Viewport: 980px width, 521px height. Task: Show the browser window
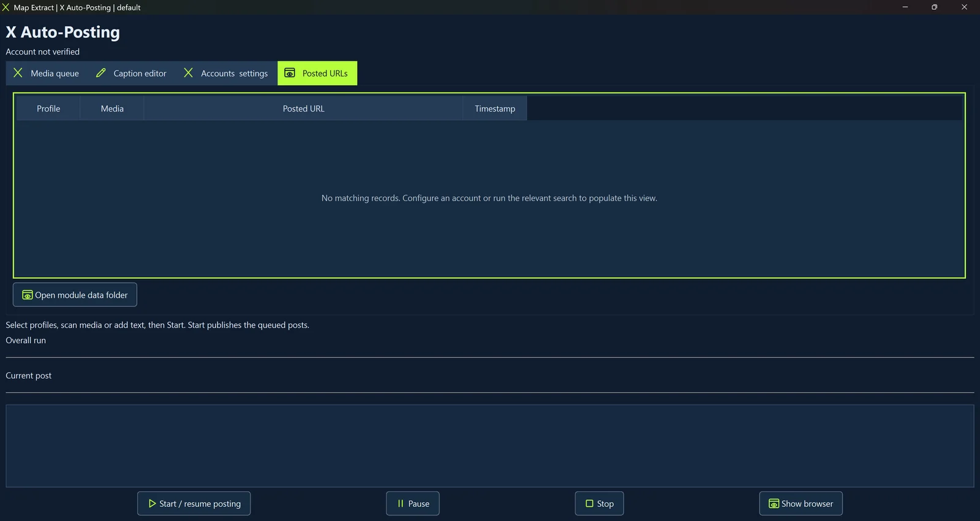pos(801,503)
